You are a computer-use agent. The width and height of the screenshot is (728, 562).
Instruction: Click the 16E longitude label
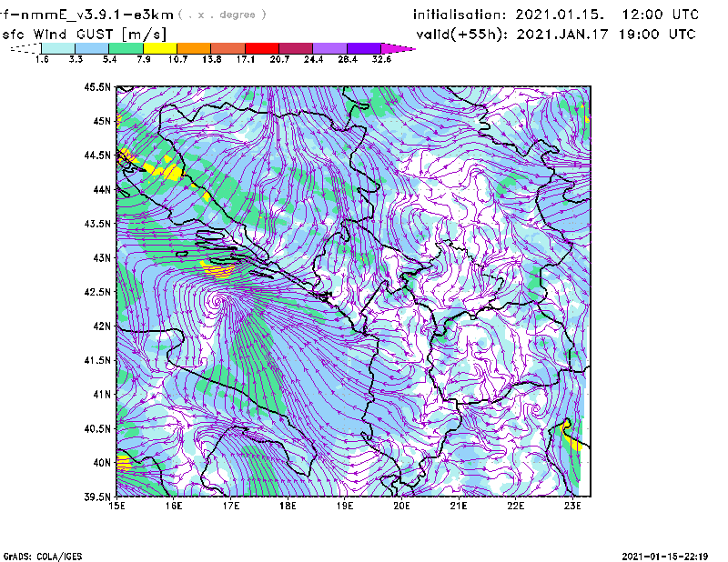(x=174, y=506)
